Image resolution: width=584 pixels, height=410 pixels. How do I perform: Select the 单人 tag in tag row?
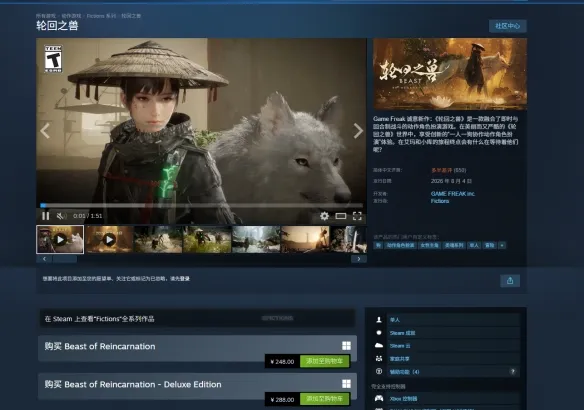click(474, 245)
